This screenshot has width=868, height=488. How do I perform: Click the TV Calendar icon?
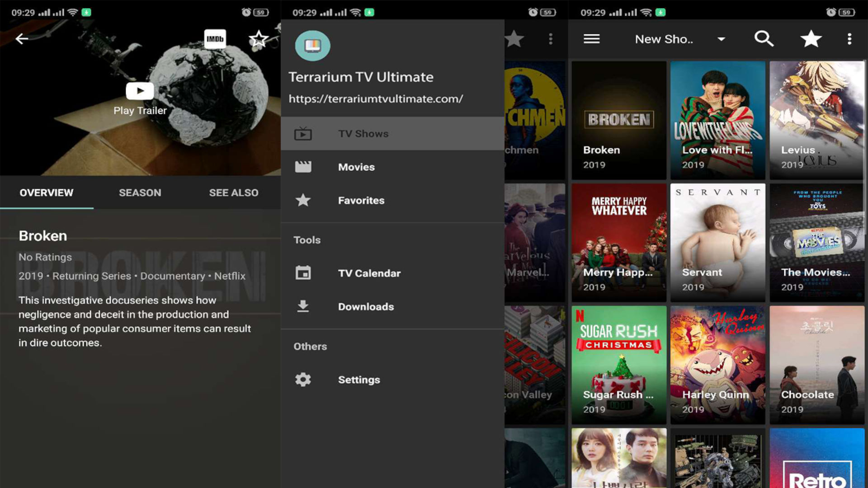coord(303,273)
